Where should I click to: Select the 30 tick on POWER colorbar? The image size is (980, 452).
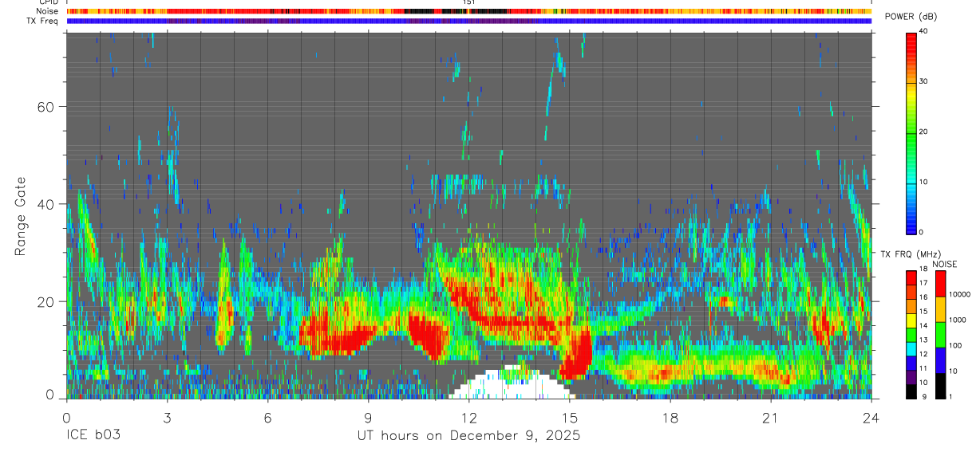(925, 81)
